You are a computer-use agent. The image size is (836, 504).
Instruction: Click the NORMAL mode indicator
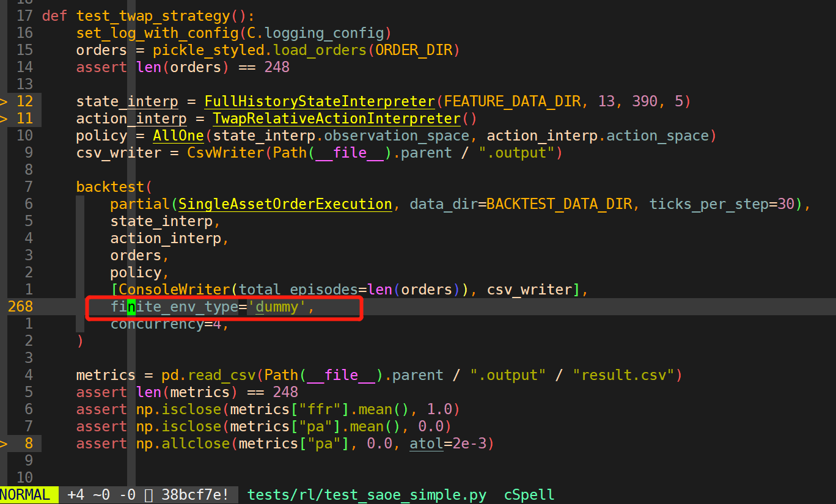pos(25,495)
